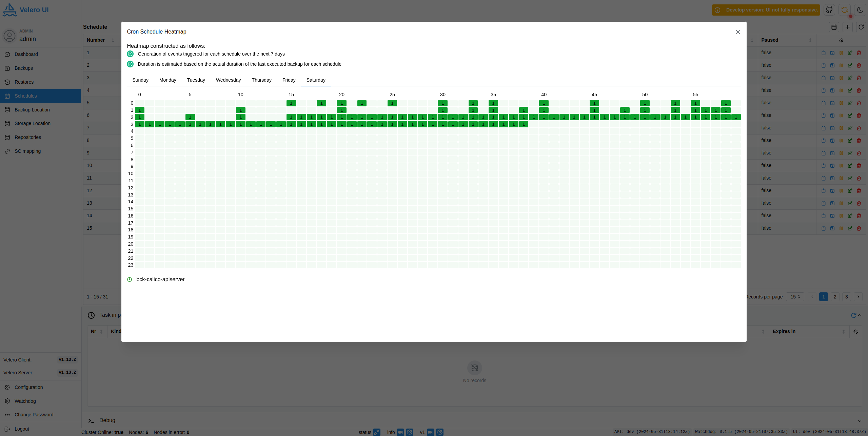Refresh the Task in progress panel
868x436 pixels.
(x=854, y=315)
